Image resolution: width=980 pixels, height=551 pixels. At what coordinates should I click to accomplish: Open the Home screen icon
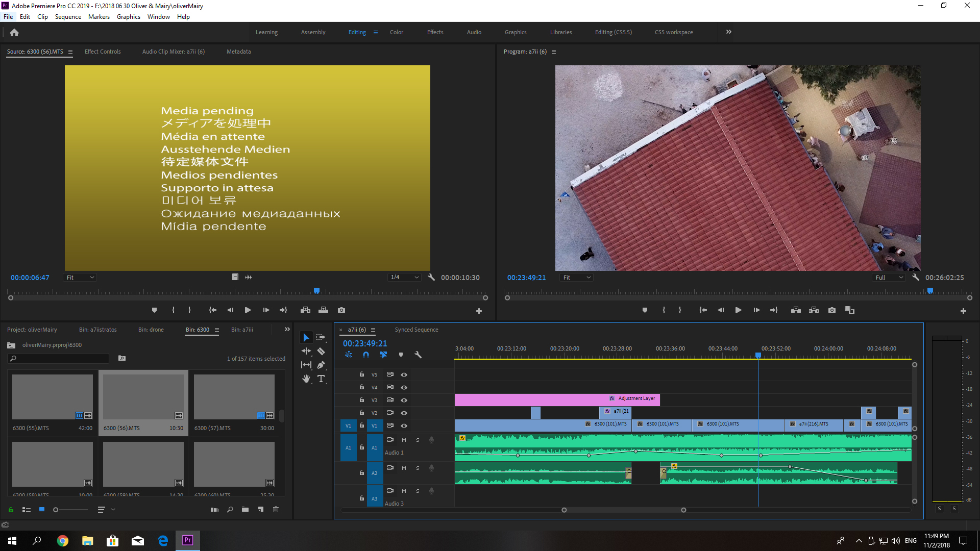[14, 32]
